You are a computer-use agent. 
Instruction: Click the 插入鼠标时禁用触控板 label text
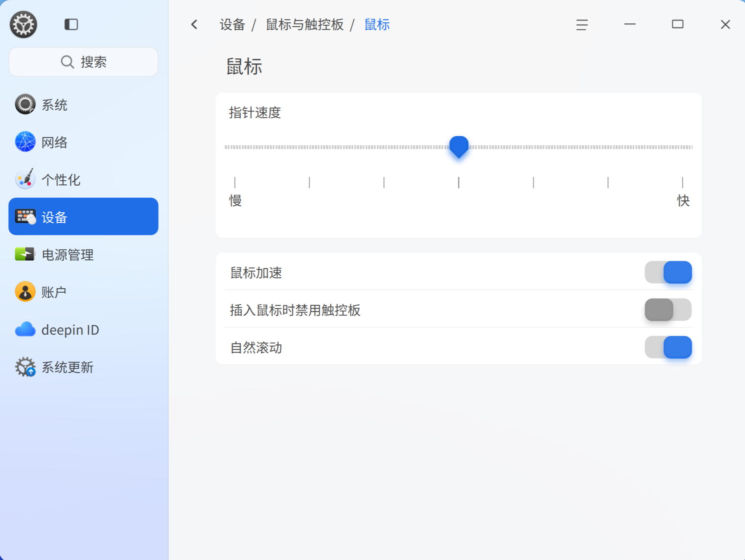(x=295, y=310)
